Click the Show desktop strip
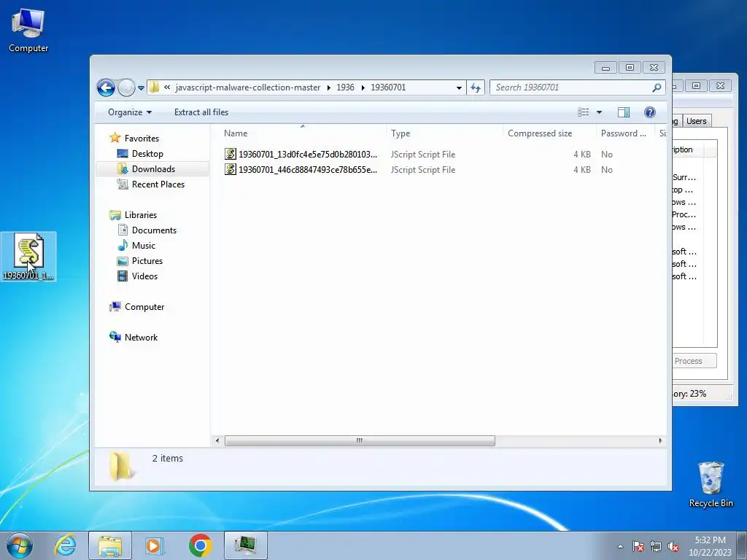The width and height of the screenshot is (747, 560). 742,545
